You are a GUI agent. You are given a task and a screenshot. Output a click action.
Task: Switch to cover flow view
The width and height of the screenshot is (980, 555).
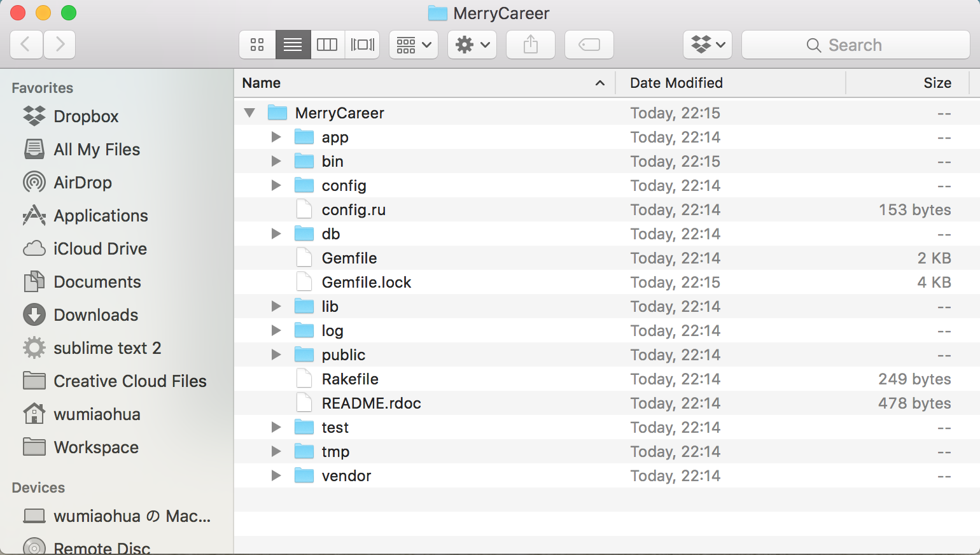coord(362,45)
